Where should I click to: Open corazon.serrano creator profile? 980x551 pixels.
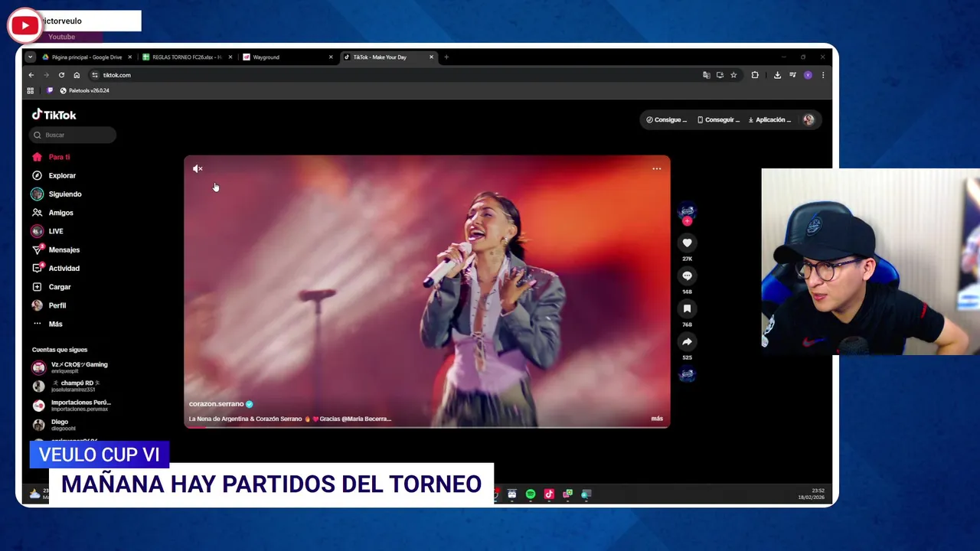217,404
